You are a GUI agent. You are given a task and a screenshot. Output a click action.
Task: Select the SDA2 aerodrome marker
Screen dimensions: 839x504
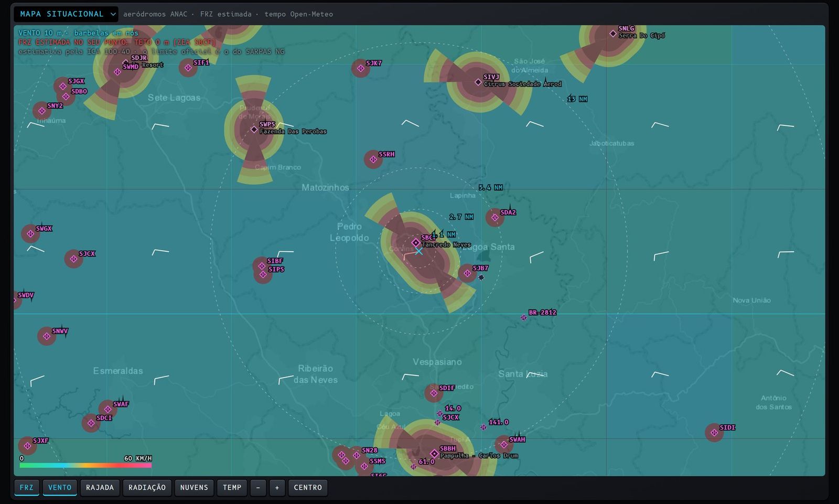pyautogui.click(x=495, y=217)
